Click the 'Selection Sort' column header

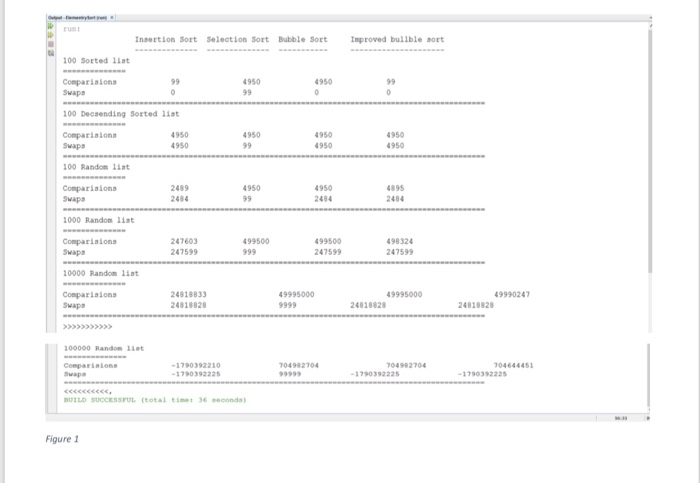238,39
